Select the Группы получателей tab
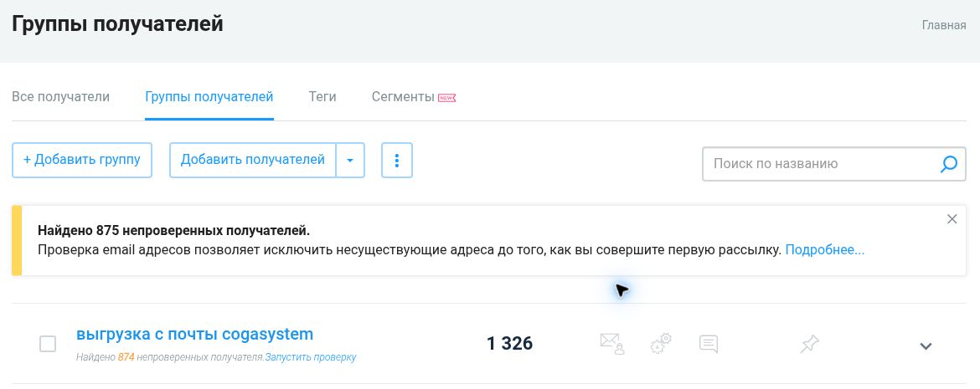This screenshot has width=980, height=389. point(209,97)
